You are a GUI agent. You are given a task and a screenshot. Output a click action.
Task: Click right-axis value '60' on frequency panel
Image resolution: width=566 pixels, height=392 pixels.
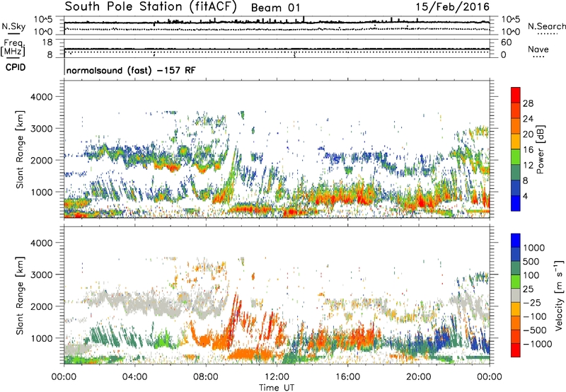pos(507,42)
